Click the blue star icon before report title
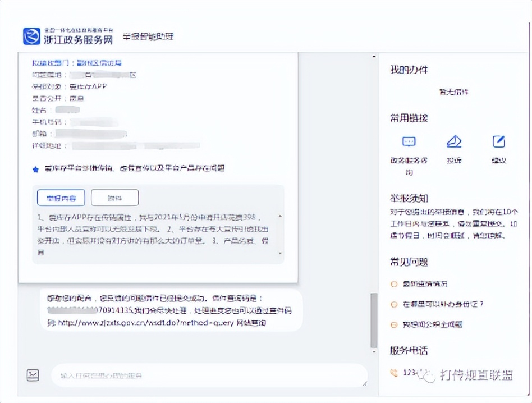This screenshot has width=532, height=403. pos(36,168)
